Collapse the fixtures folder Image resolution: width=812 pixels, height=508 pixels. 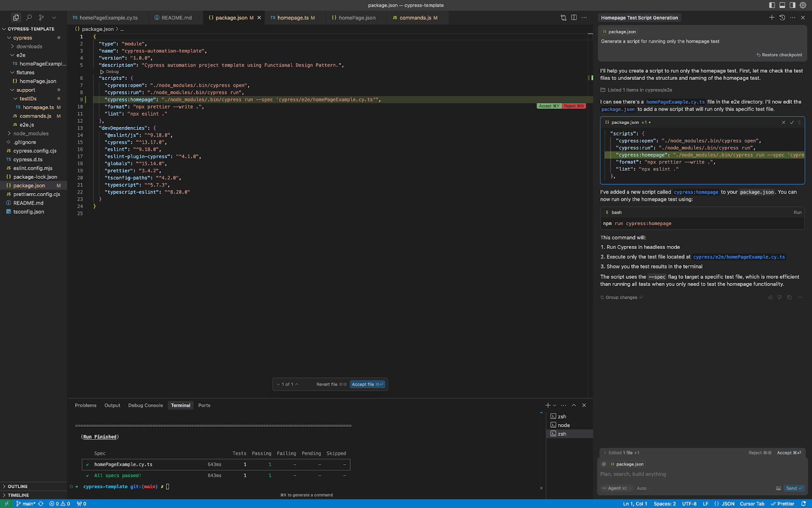coord(13,72)
